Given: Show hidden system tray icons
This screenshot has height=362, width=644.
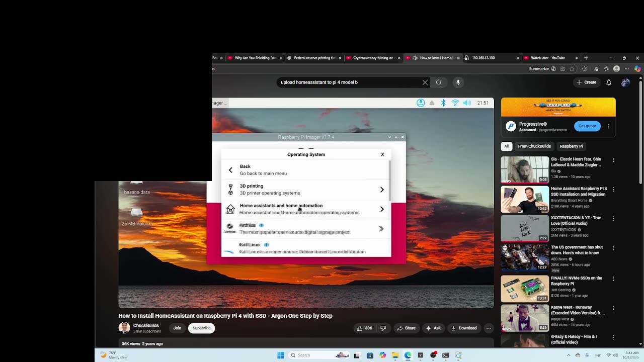Looking at the screenshot, I should click(569, 355).
